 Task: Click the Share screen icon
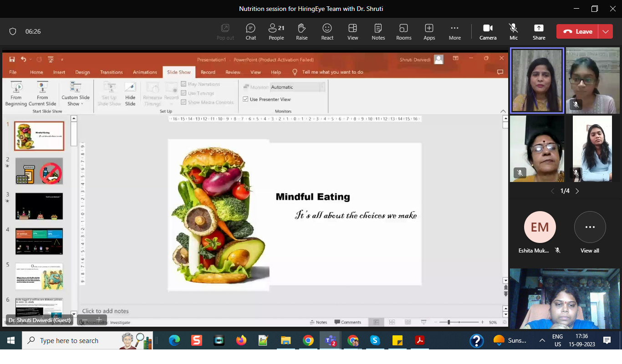click(x=539, y=31)
